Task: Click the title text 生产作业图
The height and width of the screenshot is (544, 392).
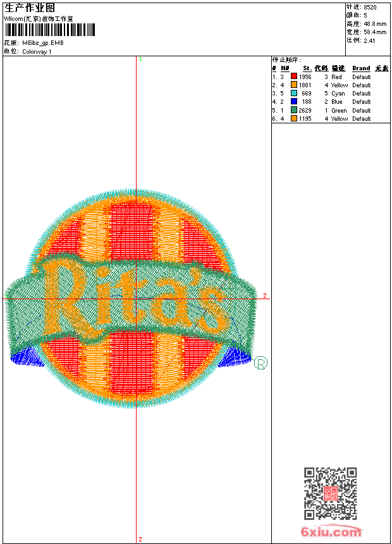Action: coord(30,8)
